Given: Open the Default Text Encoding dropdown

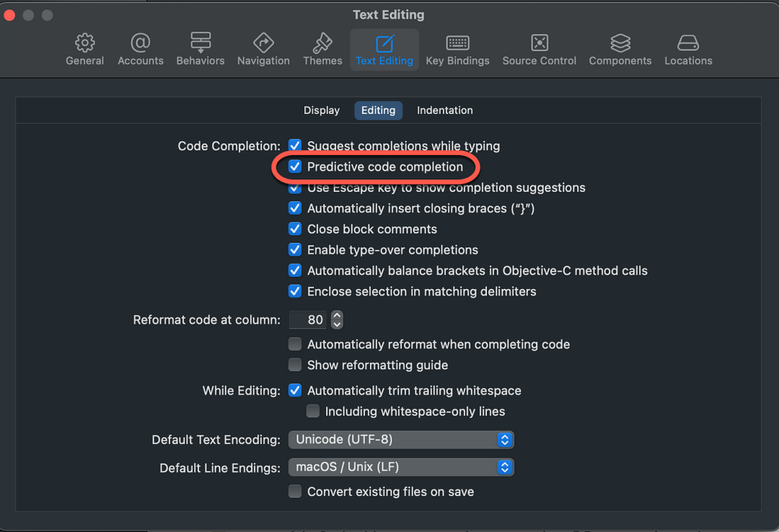Looking at the screenshot, I should click(401, 440).
